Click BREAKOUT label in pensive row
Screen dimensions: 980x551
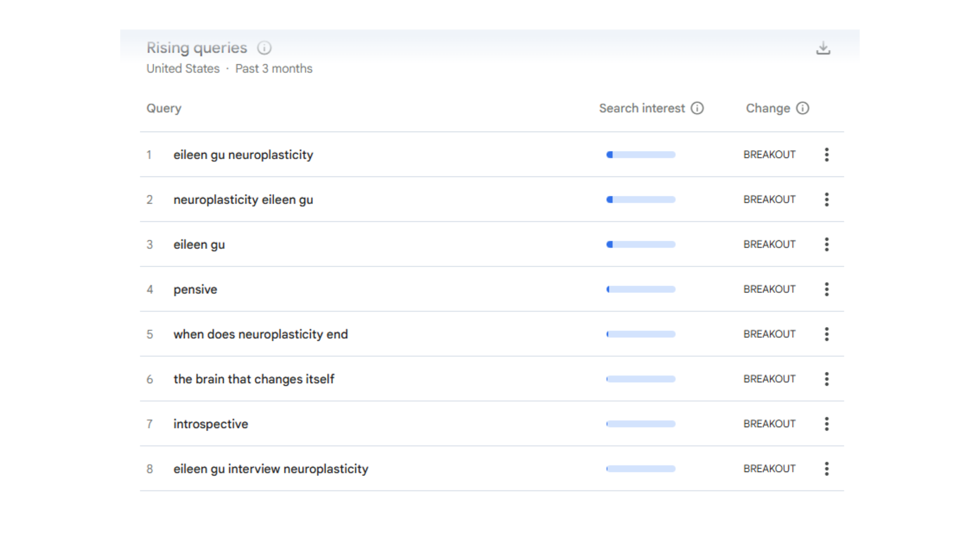769,289
